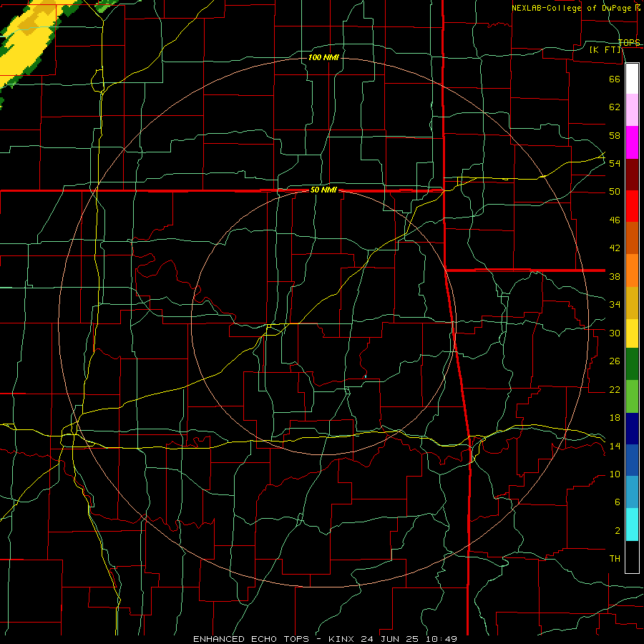Select the bright red legend swatch

point(632,206)
